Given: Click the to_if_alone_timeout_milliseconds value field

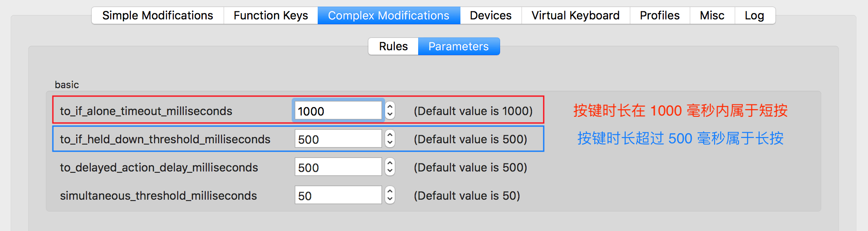Looking at the screenshot, I should coord(338,111).
